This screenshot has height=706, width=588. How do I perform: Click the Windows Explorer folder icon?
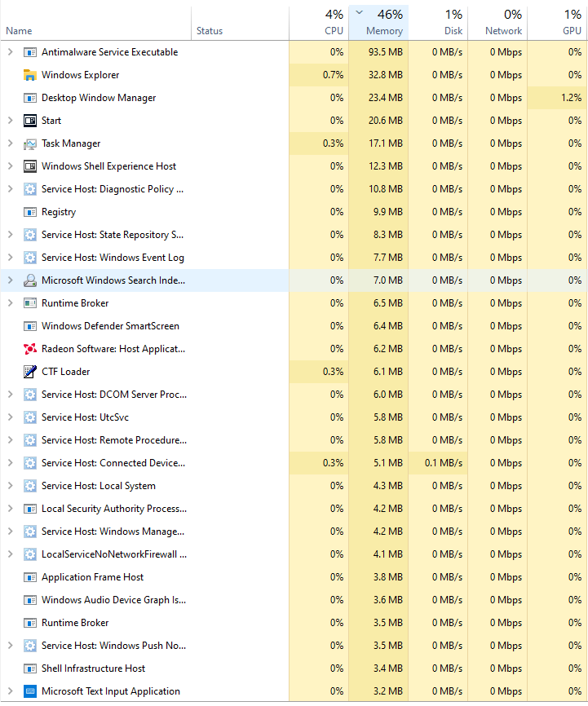coord(29,75)
